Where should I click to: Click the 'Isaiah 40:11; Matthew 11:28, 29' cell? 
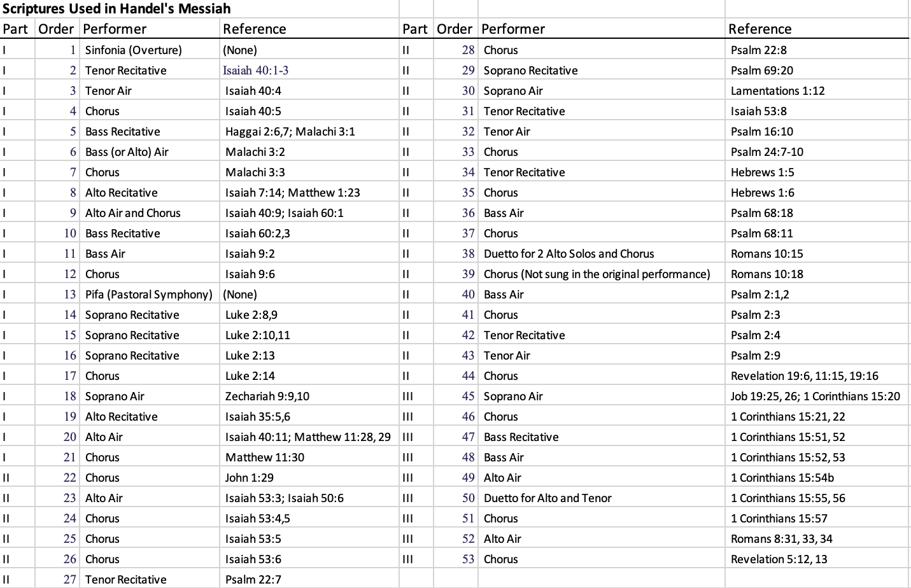(x=307, y=437)
